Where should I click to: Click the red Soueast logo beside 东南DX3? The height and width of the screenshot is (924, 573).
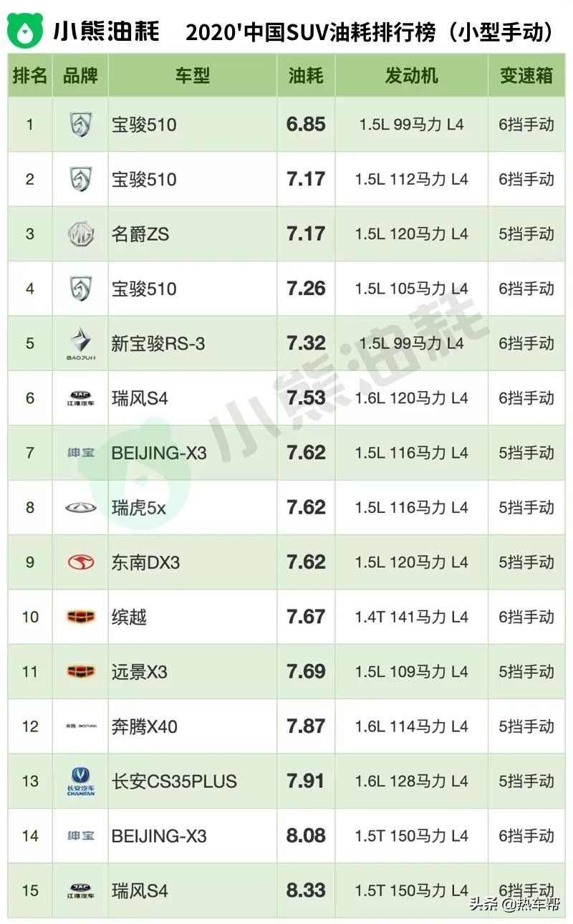(x=80, y=562)
